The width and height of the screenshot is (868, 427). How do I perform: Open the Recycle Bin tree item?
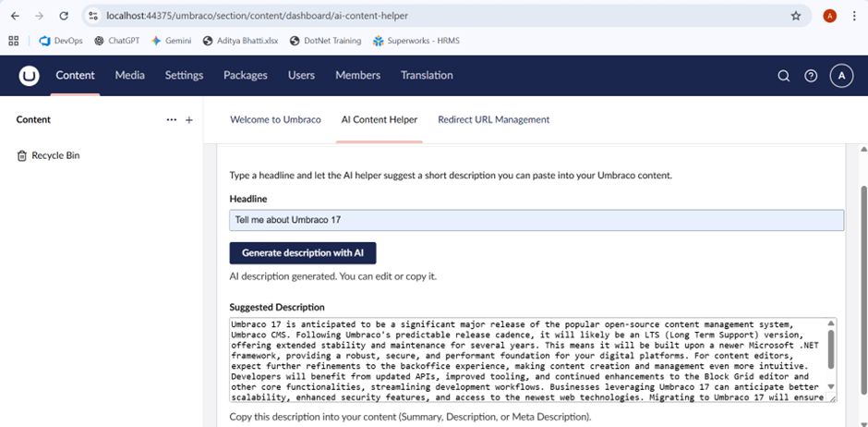pyautogui.click(x=55, y=155)
